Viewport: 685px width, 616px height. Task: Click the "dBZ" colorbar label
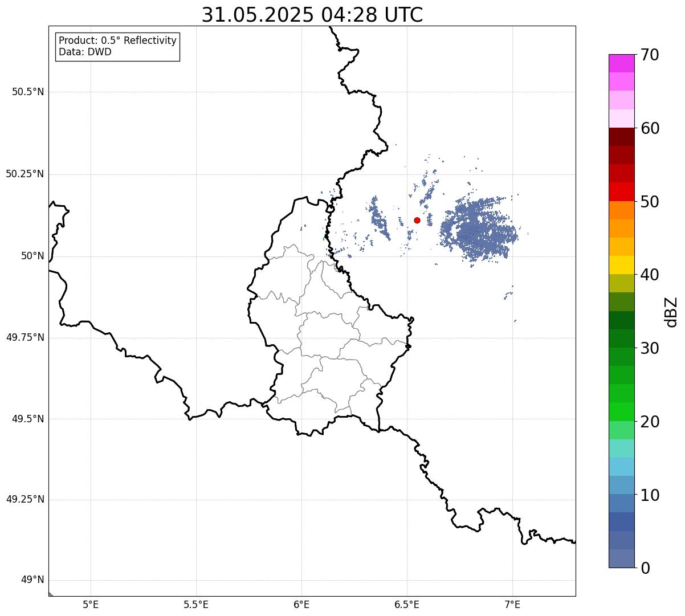pos(671,311)
